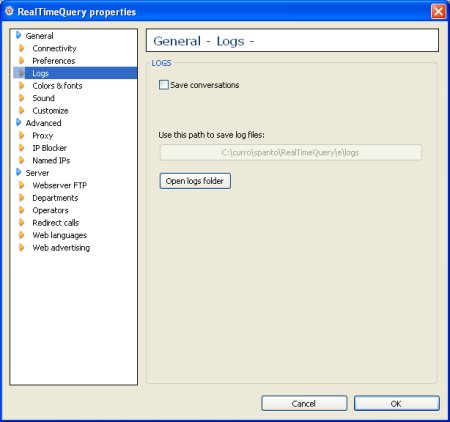
Task: Collapse the Server tree section arrow
Action: (x=19, y=173)
